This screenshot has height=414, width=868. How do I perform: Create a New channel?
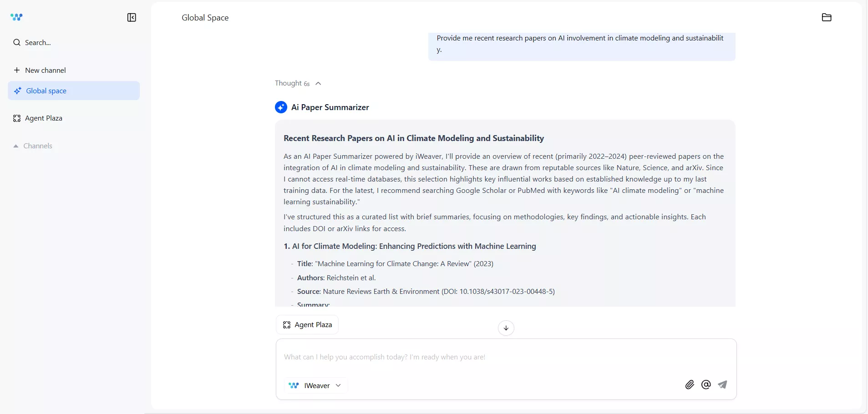pos(41,71)
